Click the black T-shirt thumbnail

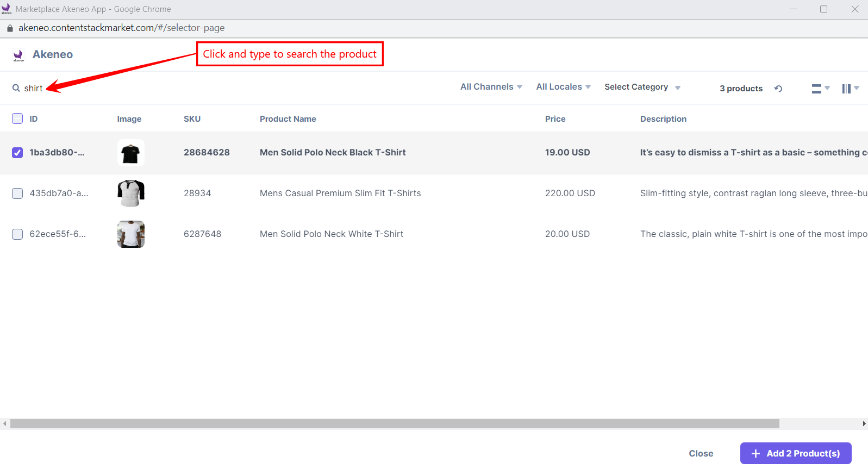pyautogui.click(x=131, y=153)
